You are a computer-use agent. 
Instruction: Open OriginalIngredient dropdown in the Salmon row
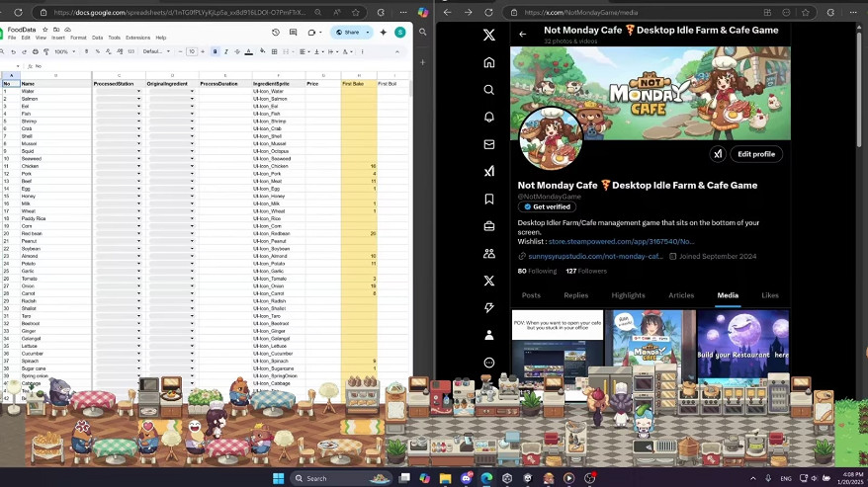point(192,99)
